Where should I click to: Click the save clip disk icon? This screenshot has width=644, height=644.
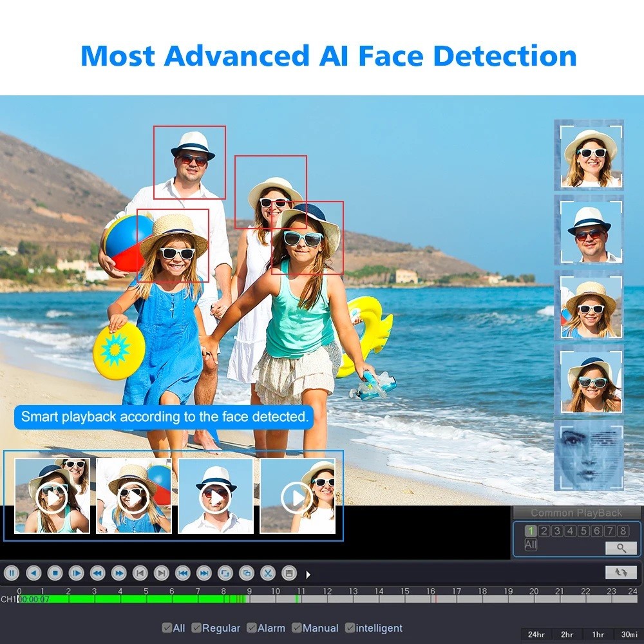pos(290,573)
